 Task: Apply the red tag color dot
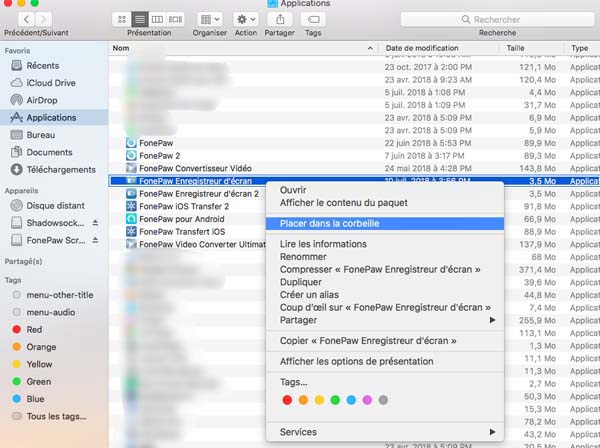click(287, 400)
